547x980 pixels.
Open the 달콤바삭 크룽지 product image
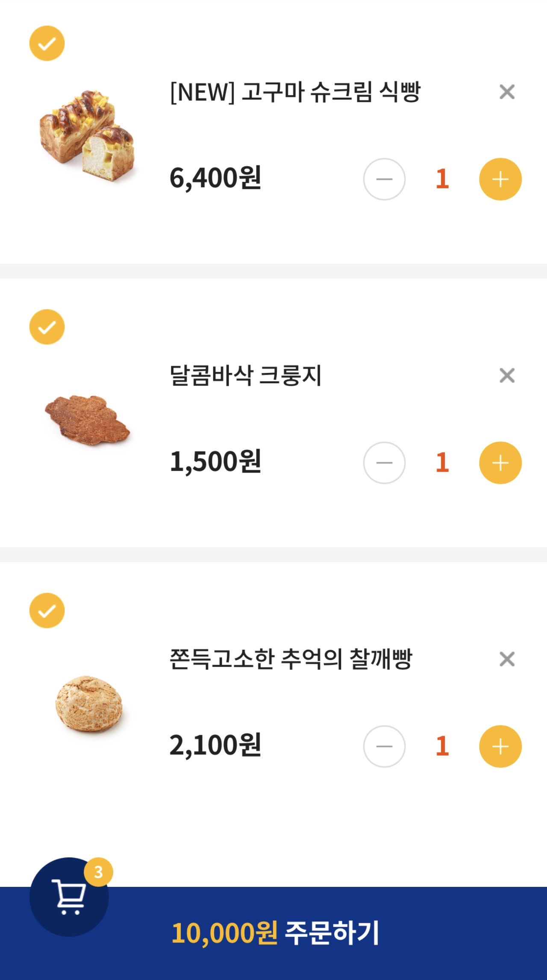(x=88, y=420)
